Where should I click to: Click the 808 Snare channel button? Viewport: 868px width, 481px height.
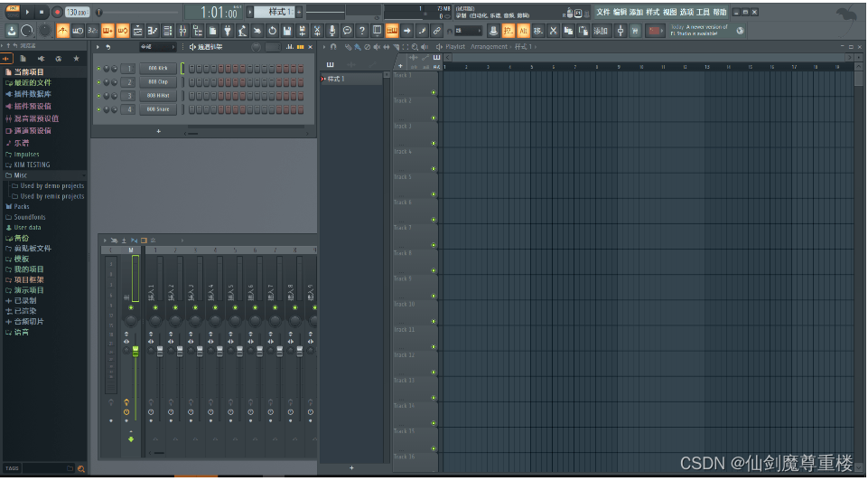pos(158,109)
